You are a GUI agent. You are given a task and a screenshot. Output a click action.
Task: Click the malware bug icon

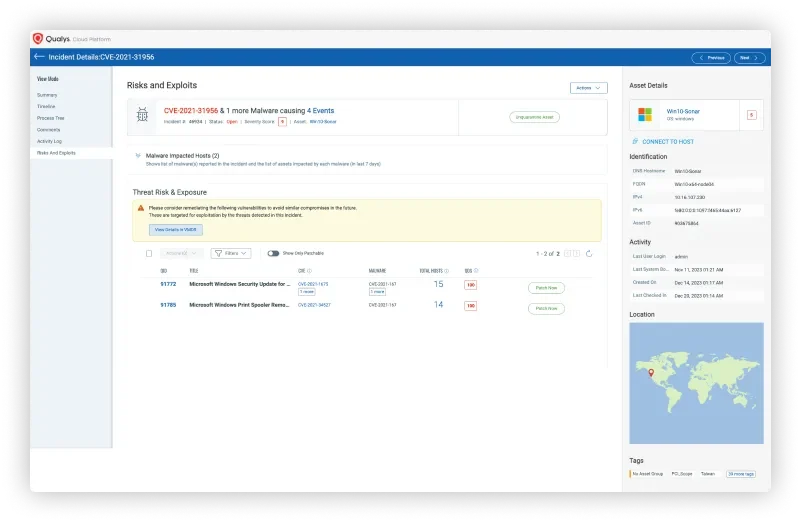point(142,115)
